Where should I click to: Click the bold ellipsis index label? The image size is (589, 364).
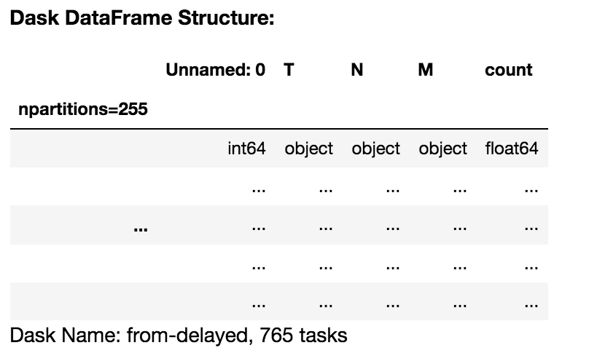pos(141,229)
